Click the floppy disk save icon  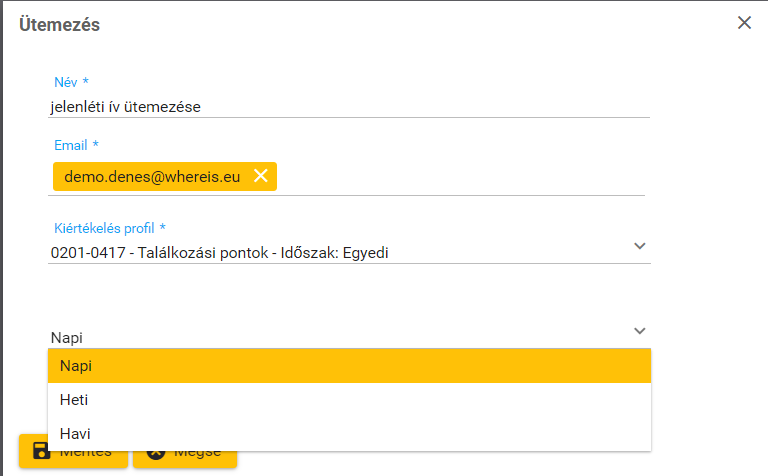pos(42,451)
